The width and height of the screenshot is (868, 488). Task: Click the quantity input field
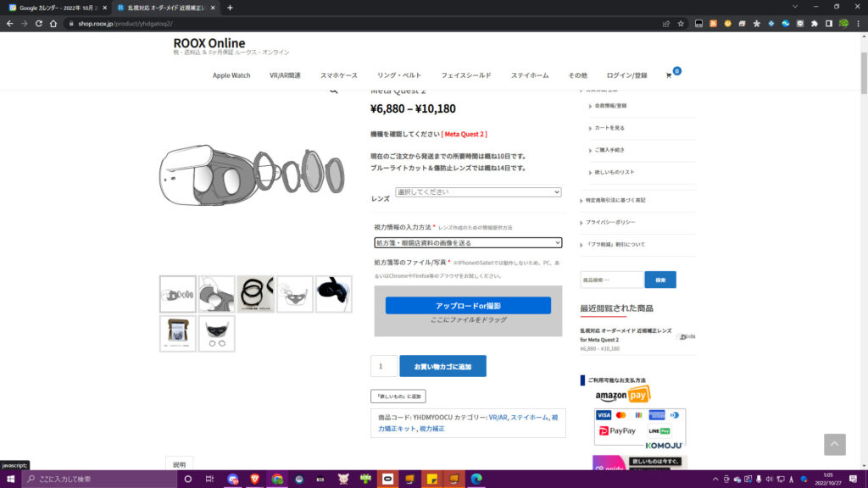(x=384, y=366)
